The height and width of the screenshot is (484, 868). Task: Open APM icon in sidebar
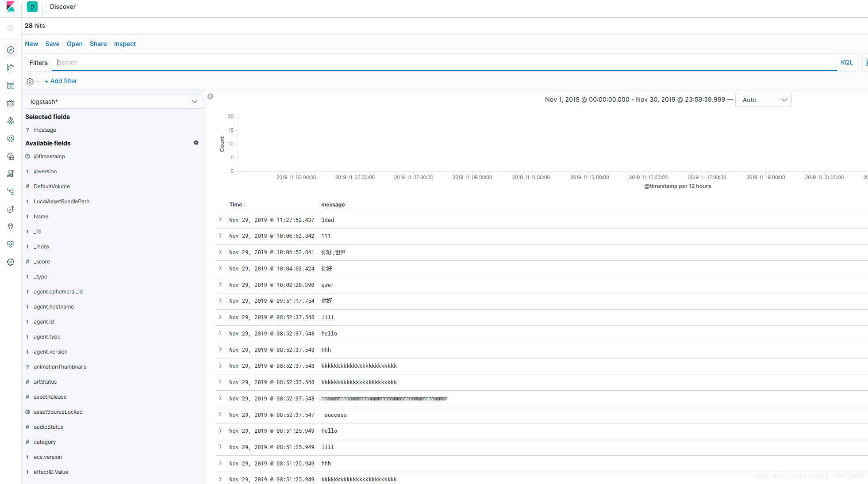11,191
